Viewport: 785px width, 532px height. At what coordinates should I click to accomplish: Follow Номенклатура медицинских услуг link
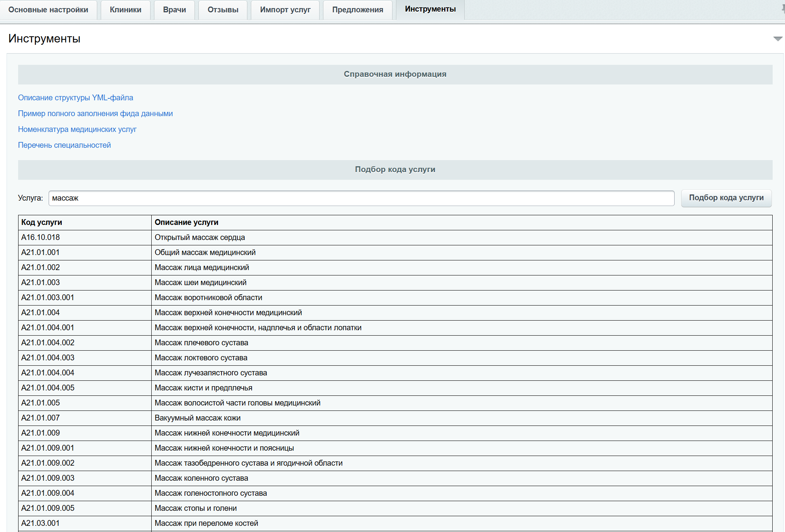(77, 129)
